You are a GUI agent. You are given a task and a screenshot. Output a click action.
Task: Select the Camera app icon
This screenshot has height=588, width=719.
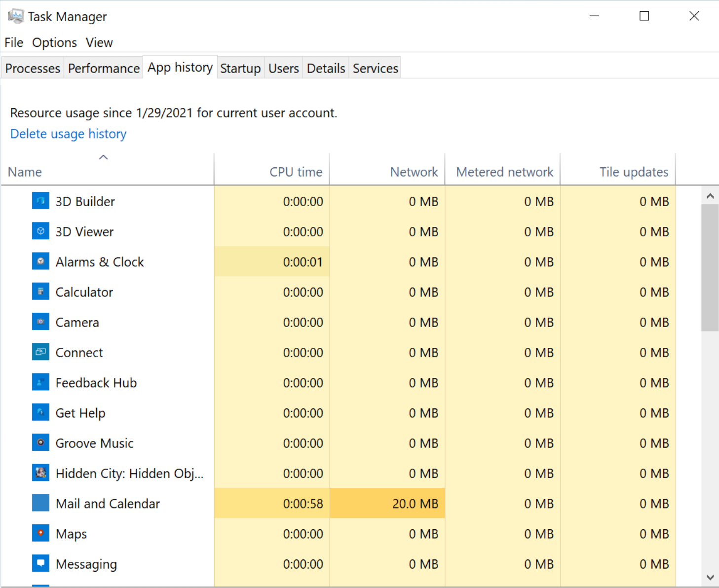[40, 322]
